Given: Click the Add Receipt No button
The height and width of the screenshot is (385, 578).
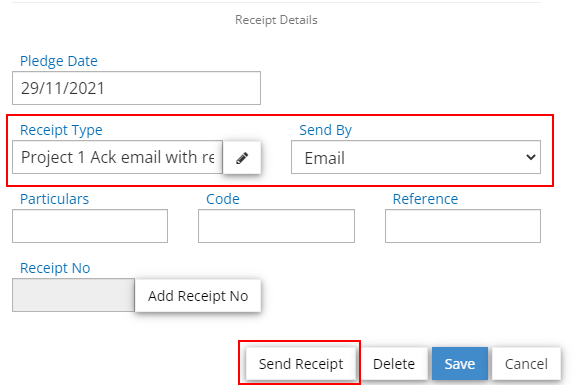Looking at the screenshot, I should pos(198,296).
